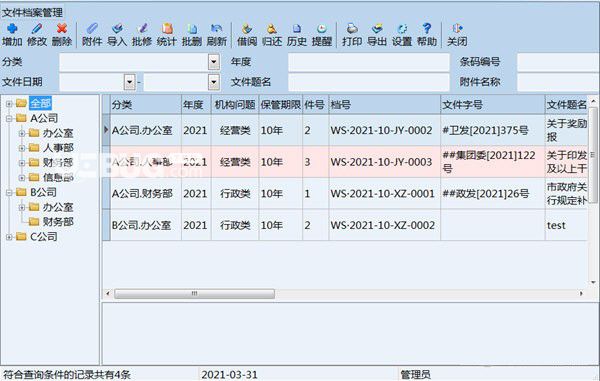Click the 2021-03-31 status bar date
The height and width of the screenshot is (381, 600).
[x=229, y=374]
